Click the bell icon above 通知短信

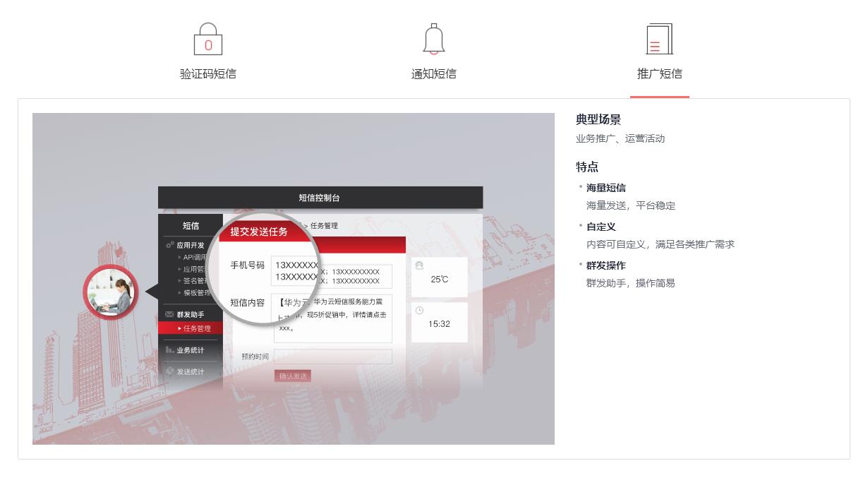(434, 39)
